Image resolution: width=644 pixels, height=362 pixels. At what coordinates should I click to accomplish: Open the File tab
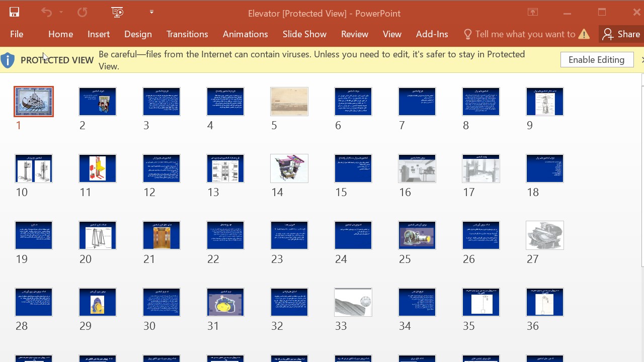[17, 34]
